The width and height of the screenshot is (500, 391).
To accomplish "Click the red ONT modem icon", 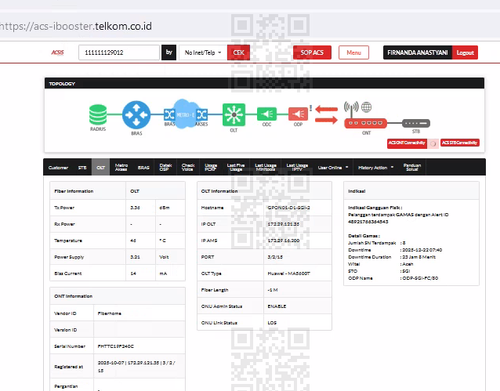I will tap(366, 123).
